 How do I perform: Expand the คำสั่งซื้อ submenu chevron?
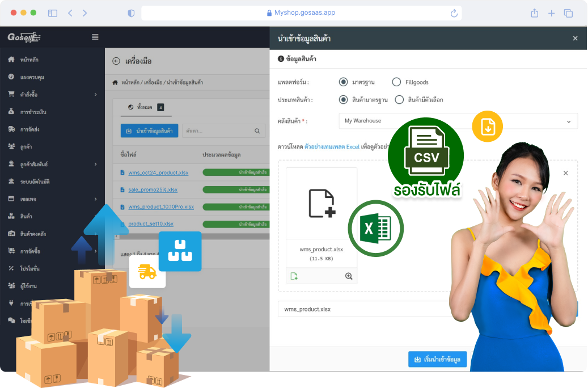coord(96,95)
